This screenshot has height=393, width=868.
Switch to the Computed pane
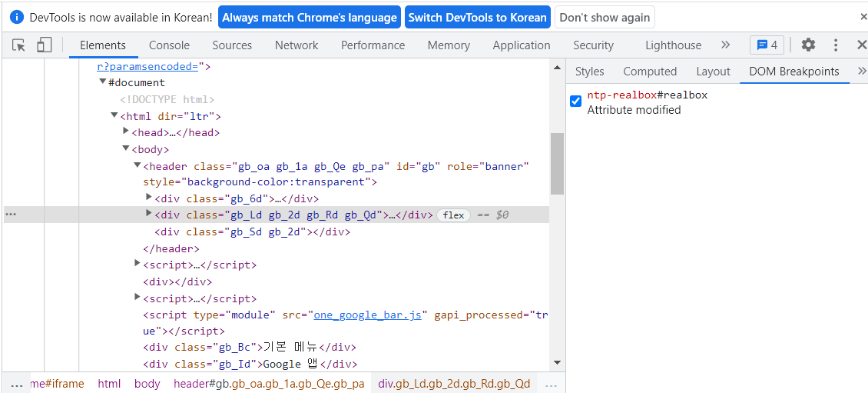click(650, 72)
